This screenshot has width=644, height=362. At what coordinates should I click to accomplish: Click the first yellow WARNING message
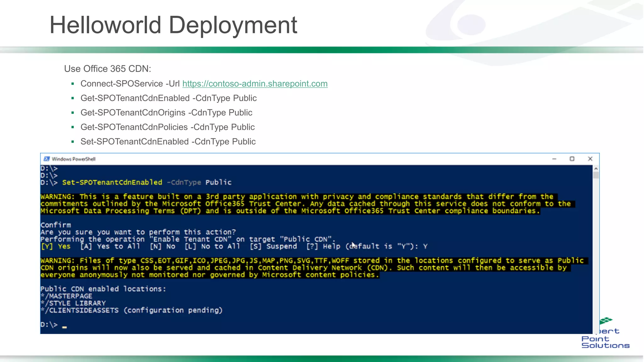[x=308, y=204]
